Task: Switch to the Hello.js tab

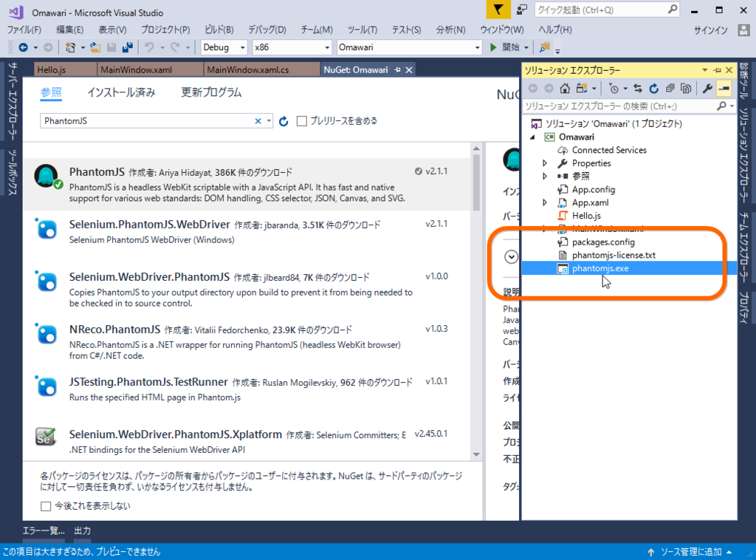Action: tap(66, 70)
